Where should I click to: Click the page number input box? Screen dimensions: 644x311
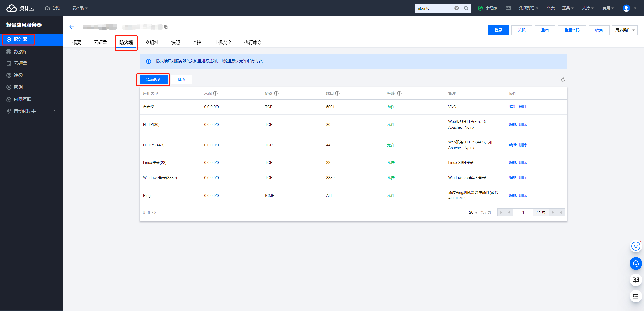click(523, 212)
